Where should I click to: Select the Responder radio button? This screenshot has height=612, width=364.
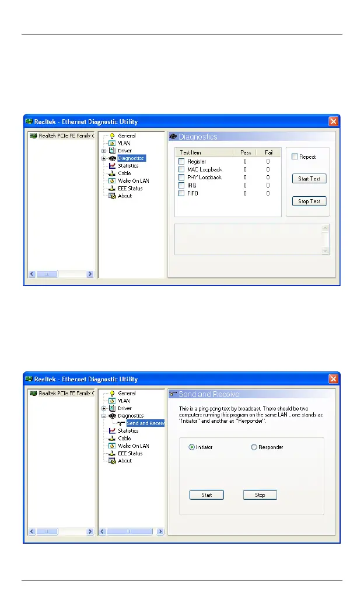pos(254,447)
